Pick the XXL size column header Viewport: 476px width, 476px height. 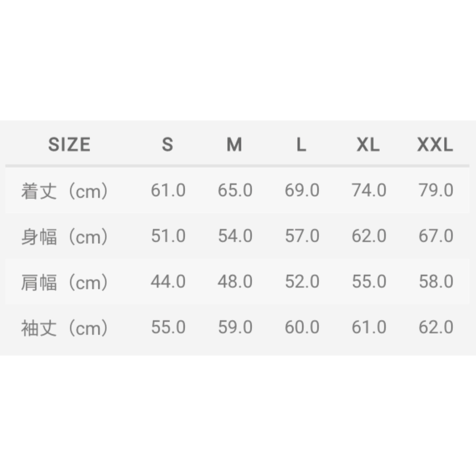(x=435, y=144)
